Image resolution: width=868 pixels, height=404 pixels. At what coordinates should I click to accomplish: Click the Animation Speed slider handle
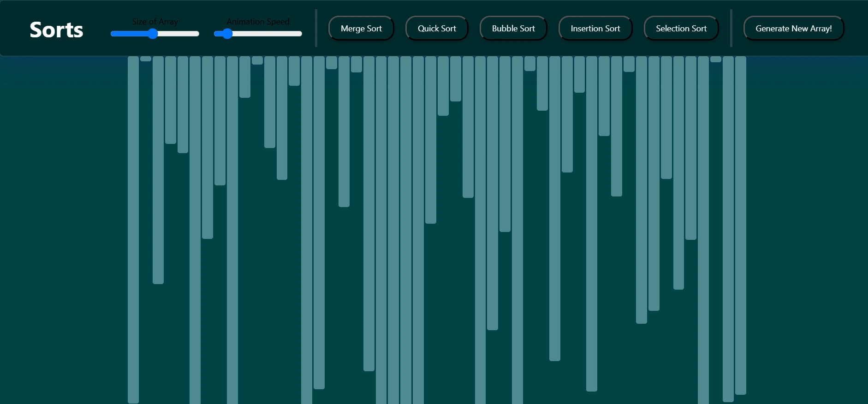pos(227,34)
